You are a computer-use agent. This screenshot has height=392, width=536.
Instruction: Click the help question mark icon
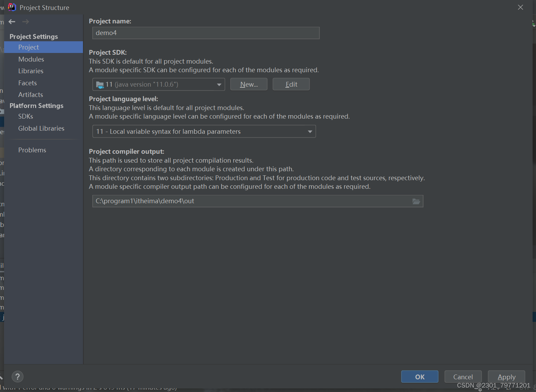point(18,377)
